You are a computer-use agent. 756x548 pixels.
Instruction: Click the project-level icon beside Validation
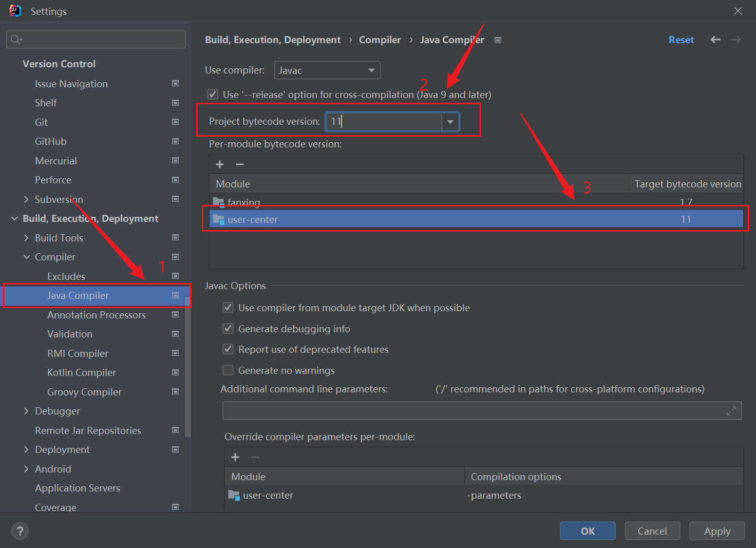(175, 334)
